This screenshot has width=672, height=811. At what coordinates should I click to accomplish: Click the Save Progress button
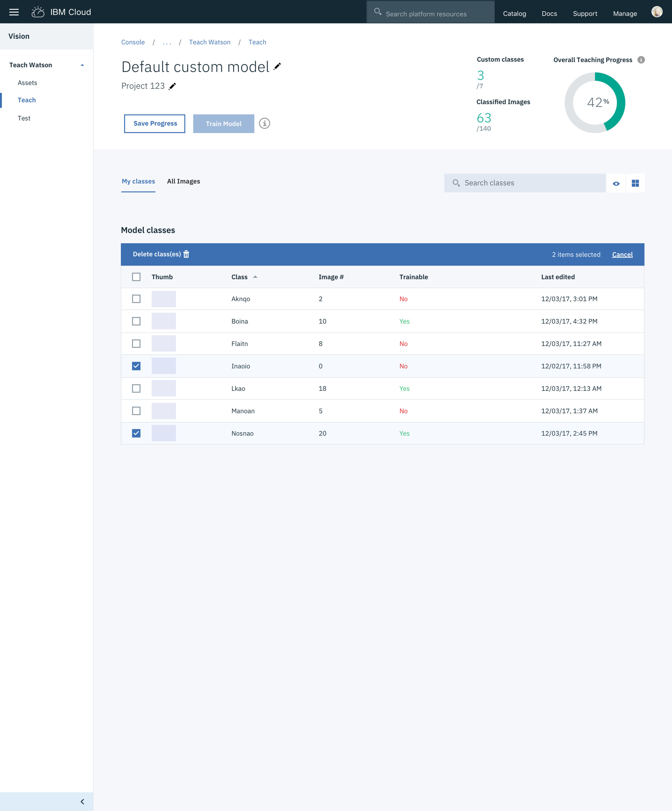coord(155,124)
